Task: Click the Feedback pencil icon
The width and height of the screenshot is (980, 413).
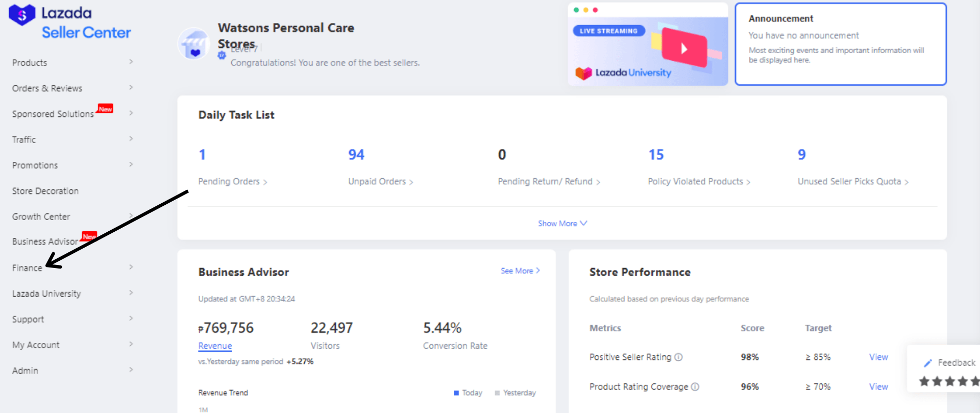Action: (927, 363)
